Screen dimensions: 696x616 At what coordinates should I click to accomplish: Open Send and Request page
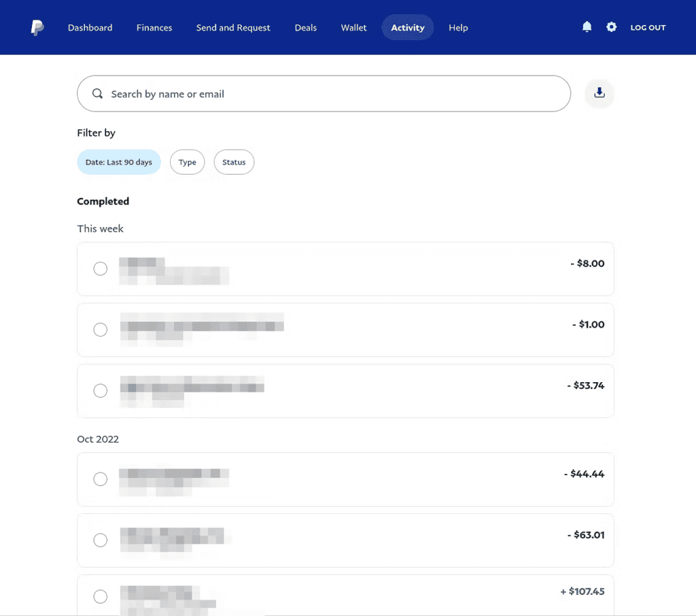(x=233, y=28)
